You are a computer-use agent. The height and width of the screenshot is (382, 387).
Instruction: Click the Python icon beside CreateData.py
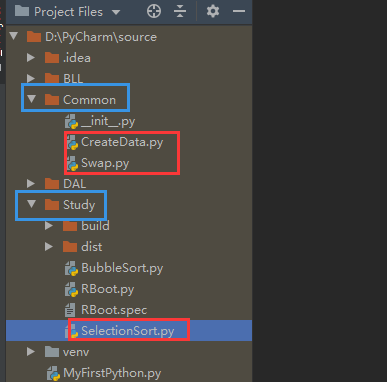pos(72,142)
